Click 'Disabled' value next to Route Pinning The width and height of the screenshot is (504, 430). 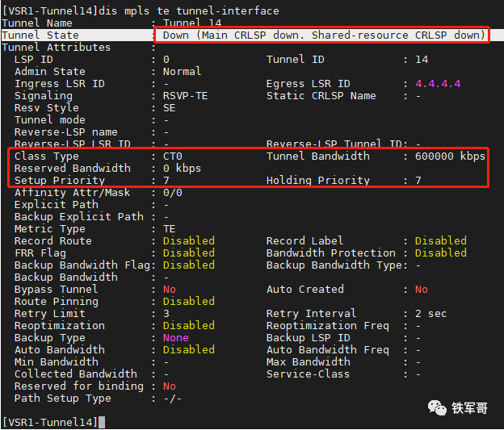click(x=189, y=302)
